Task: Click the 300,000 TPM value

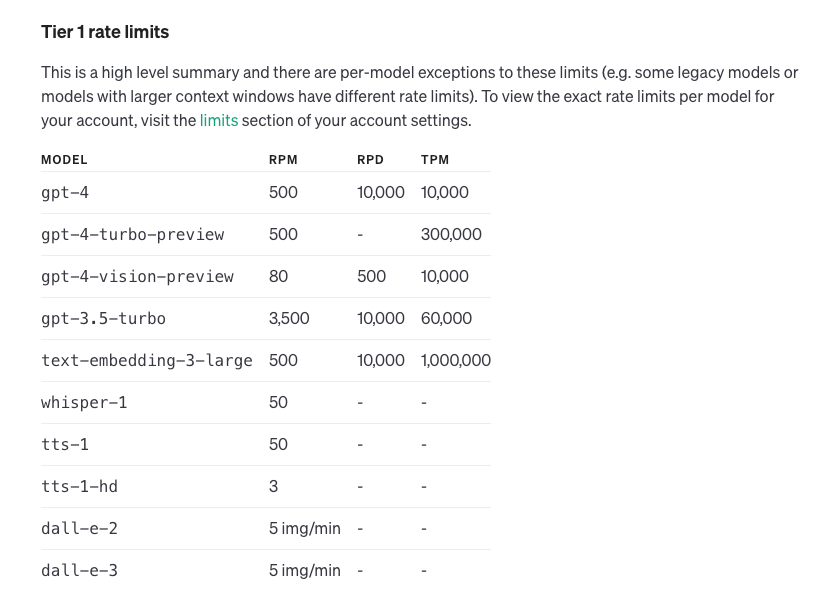Action: [x=451, y=234]
